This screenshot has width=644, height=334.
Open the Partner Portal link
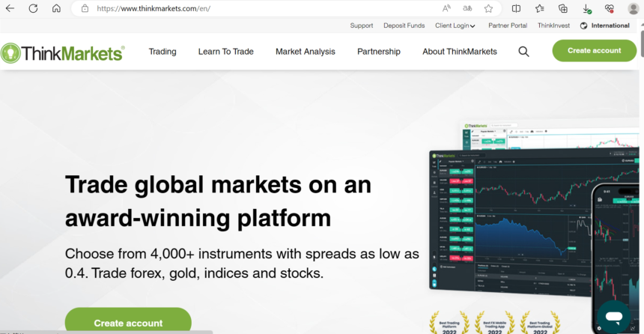point(508,25)
